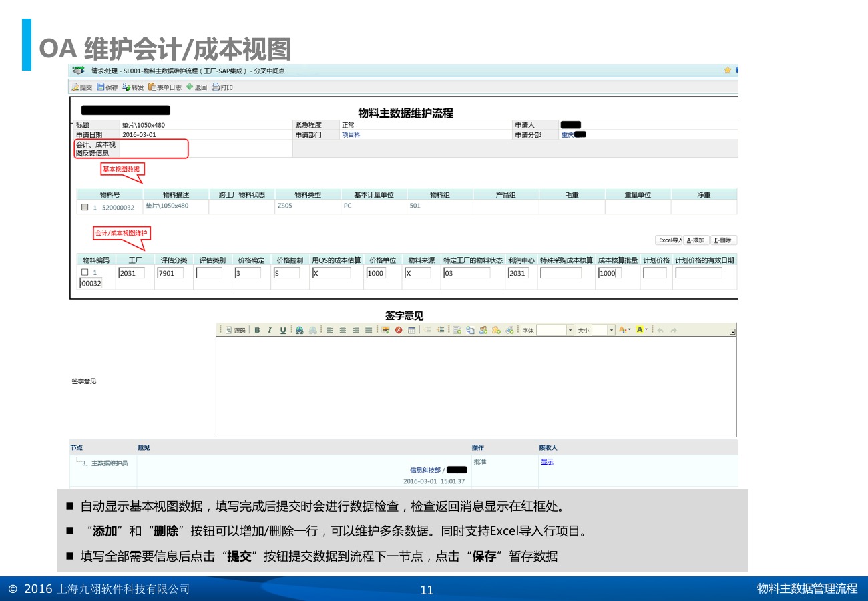
Task: Check the row 1 box in 会计/成本视图 table
Action: click(x=84, y=272)
